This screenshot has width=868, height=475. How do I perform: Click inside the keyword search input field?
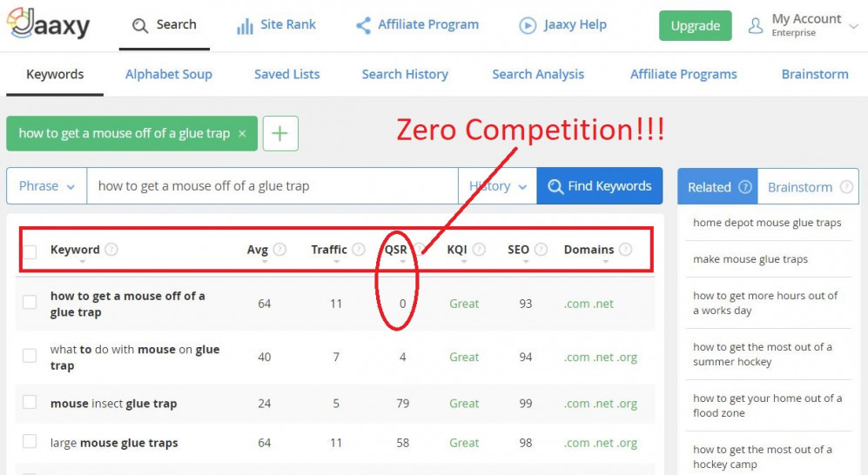(x=273, y=186)
